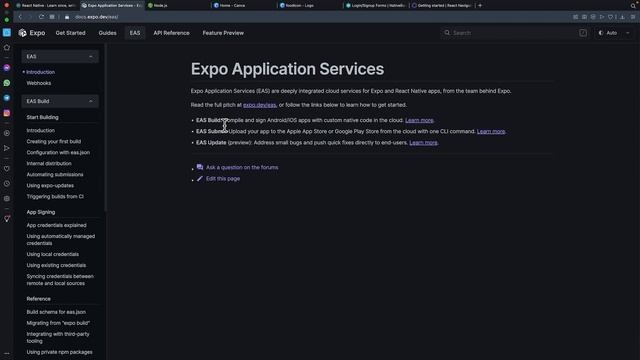Switch to the foodicon Logo tab
The height and width of the screenshot is (360, 640).
(x=309, y=5)
